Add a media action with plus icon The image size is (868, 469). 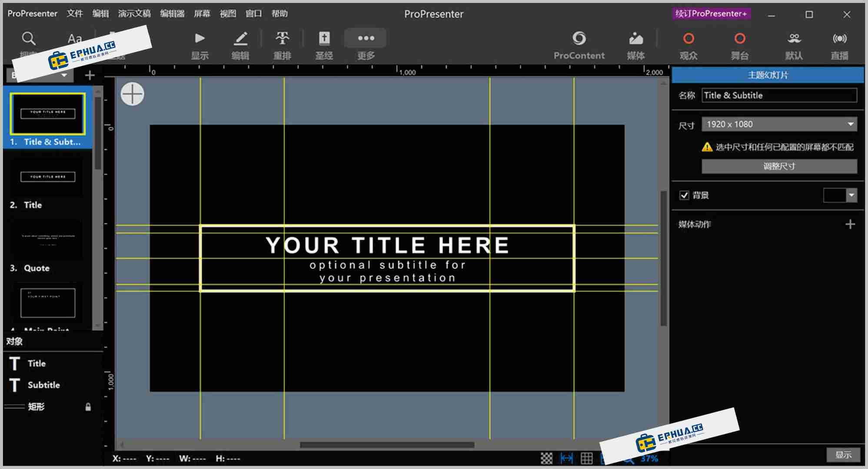(x=850, y=224)
